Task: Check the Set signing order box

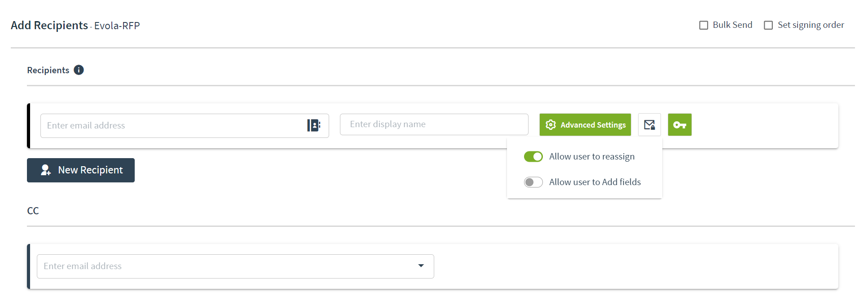Action: pos(768,25)
